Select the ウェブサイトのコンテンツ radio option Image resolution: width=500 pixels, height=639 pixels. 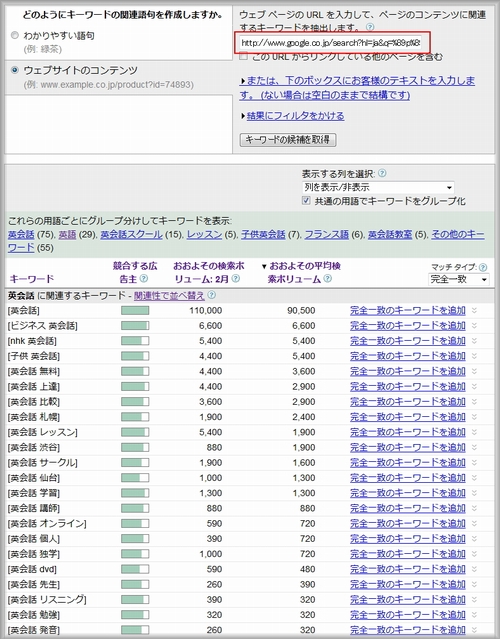point(15,70)
